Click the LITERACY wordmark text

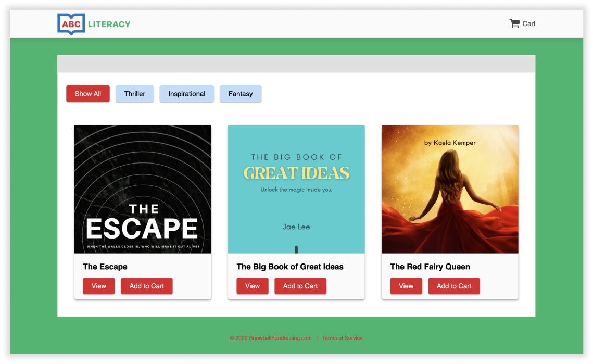(109, 24)
